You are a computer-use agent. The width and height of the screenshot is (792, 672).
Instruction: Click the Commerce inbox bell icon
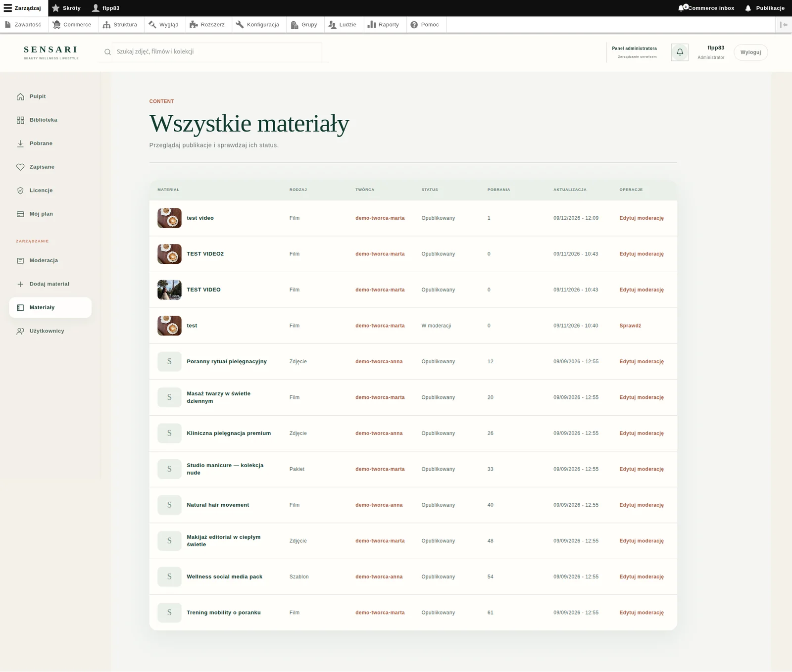point(682,8)
